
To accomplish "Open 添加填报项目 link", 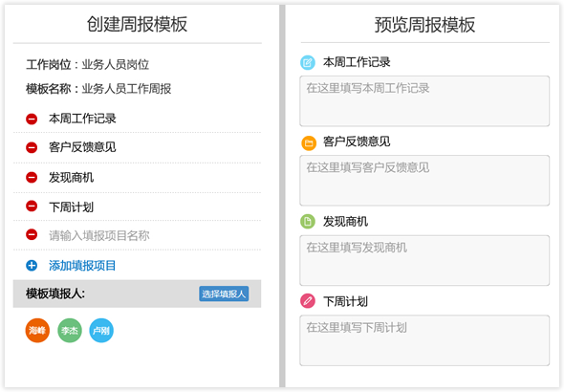I will pyautogui.click(x=82, y=266).
